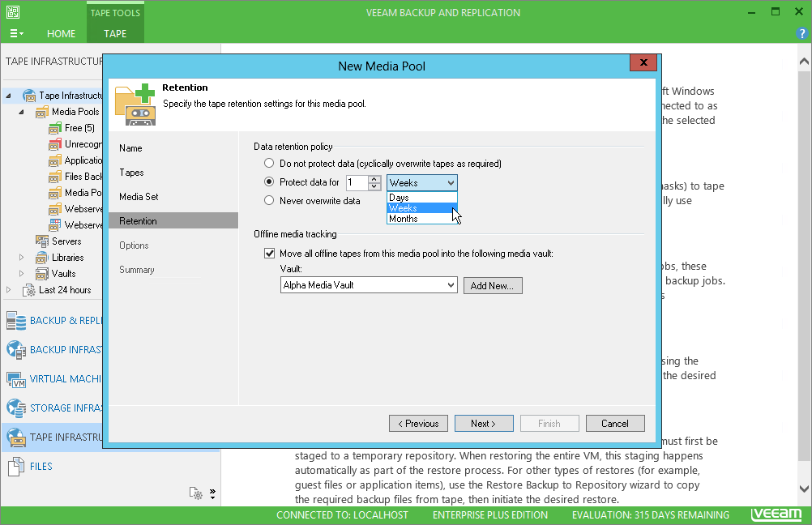Viewport: 812px width, 525px height.
Task: Click the Veeam application icon in title bar
Action: [11, 11]
